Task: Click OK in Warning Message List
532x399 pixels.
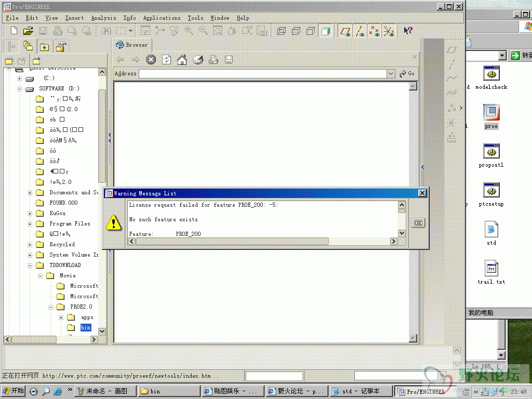Action: (418, 223)
